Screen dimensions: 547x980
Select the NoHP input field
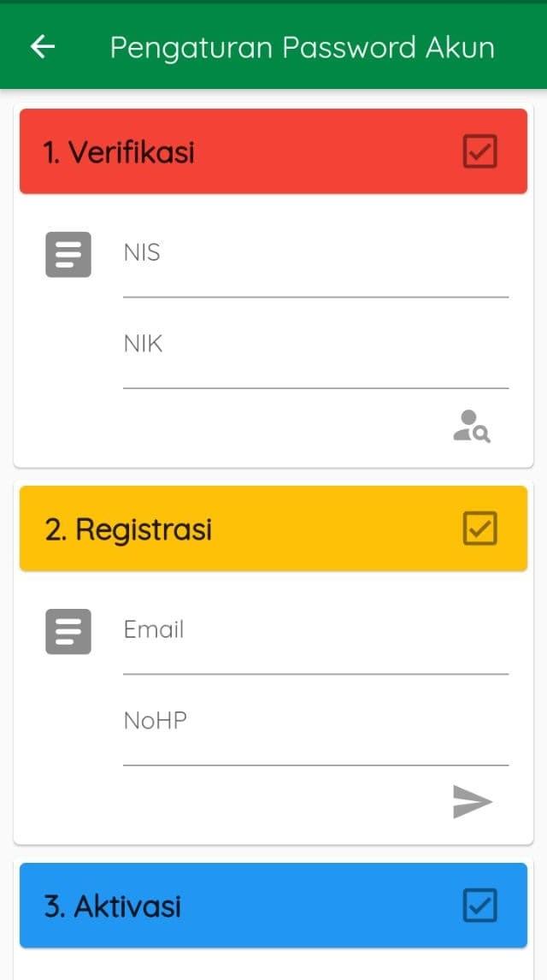click(x=316, y=741)
